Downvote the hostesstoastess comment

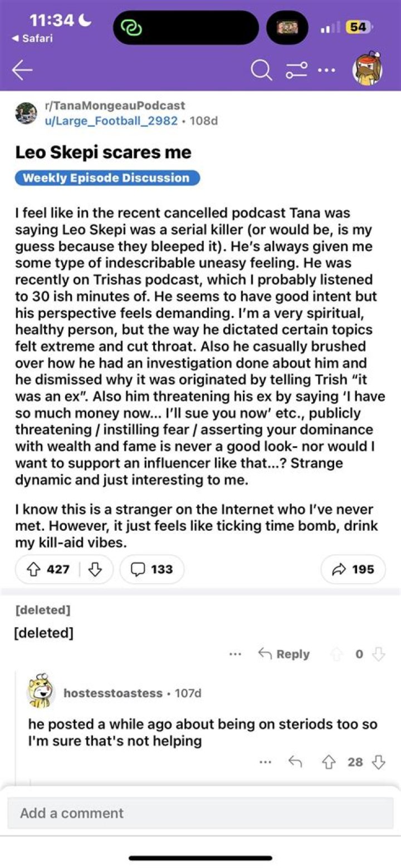pos(379,762)
